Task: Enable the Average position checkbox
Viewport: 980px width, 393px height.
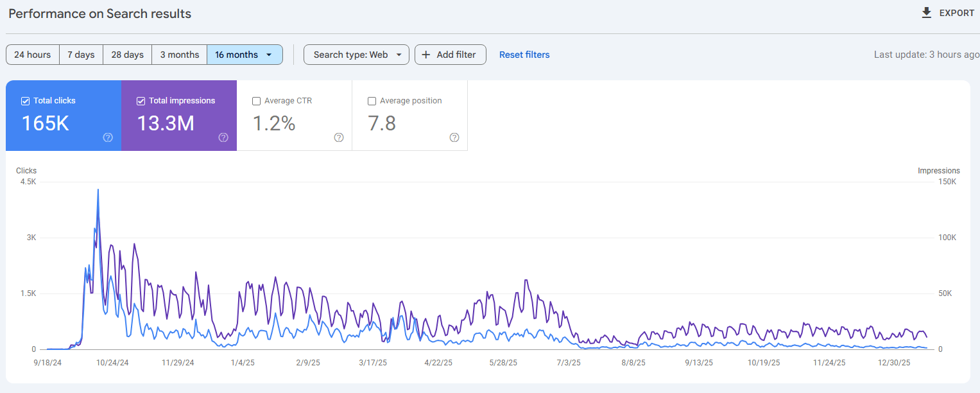Action: tap(372, 101)
